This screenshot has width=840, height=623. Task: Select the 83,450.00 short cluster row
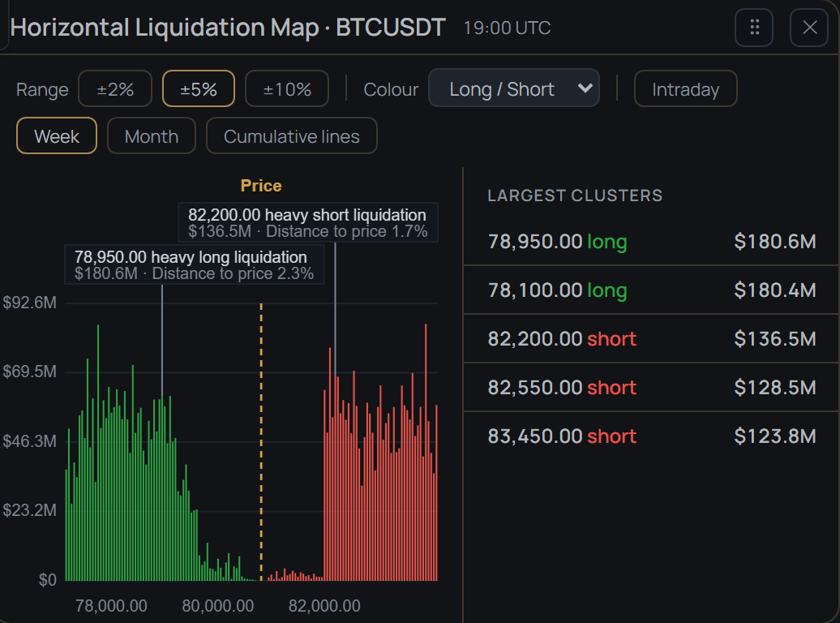point(651,436)
